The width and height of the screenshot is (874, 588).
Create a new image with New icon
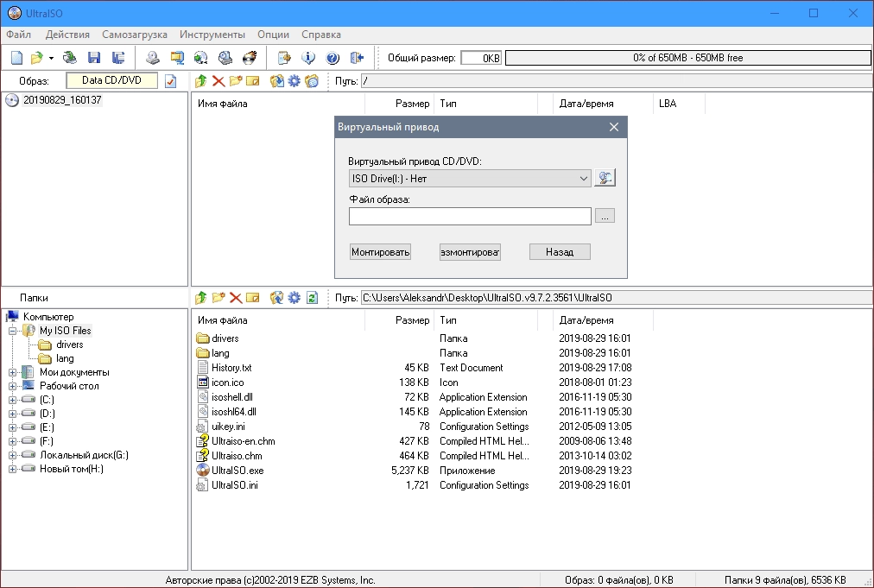[x=16, y=57]
